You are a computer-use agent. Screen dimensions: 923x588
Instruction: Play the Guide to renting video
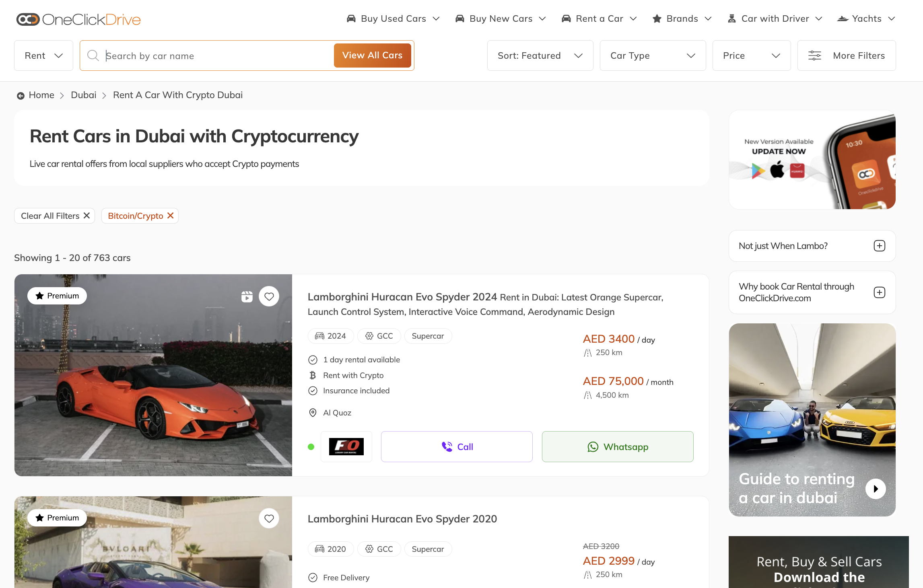(876, 489)
